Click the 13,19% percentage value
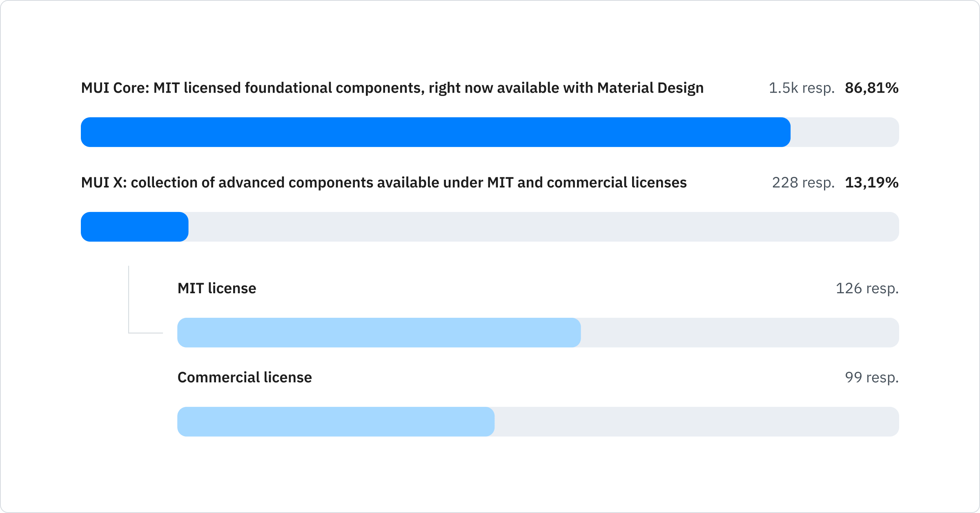This screenshot has width=980, height=513. tap(871, 183)
